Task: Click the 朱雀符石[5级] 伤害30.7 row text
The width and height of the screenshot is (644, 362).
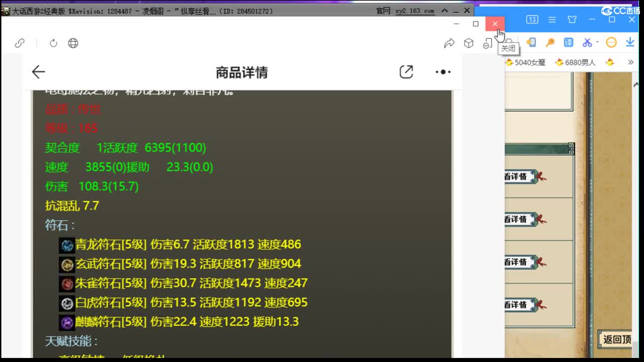Action: [191, 283]
